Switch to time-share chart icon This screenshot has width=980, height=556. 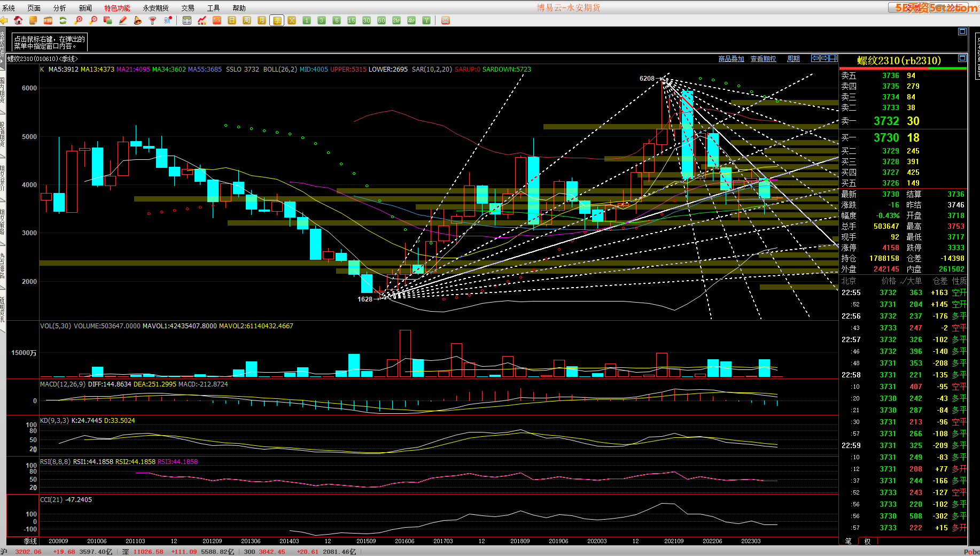[202, 20]
